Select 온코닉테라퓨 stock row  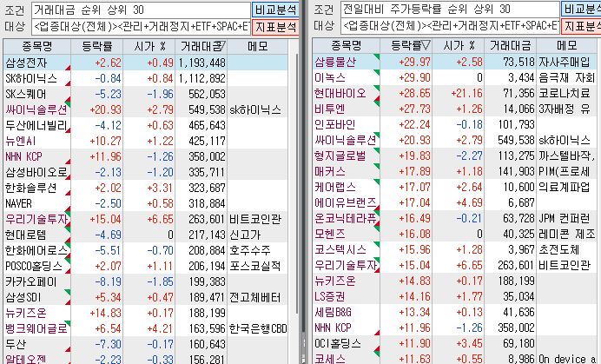coord(454,218)
